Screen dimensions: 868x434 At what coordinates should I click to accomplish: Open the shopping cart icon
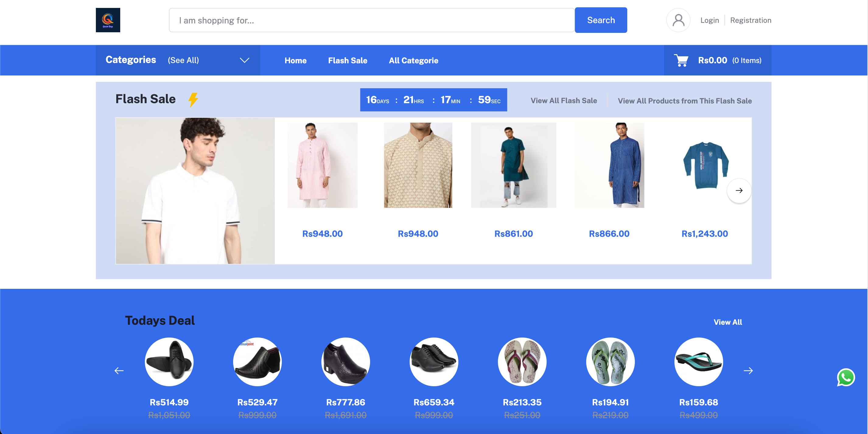tap(681, 60)
